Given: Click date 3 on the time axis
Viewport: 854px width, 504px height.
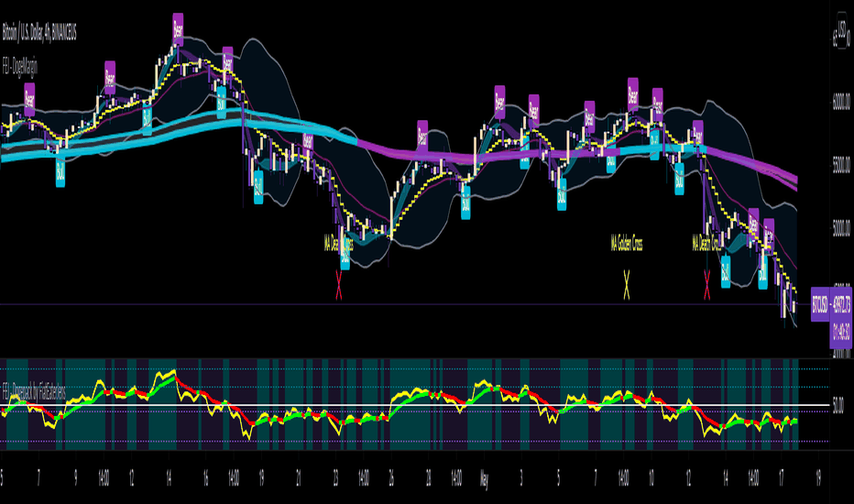Looking at the screenshot, I should [521, 478].
